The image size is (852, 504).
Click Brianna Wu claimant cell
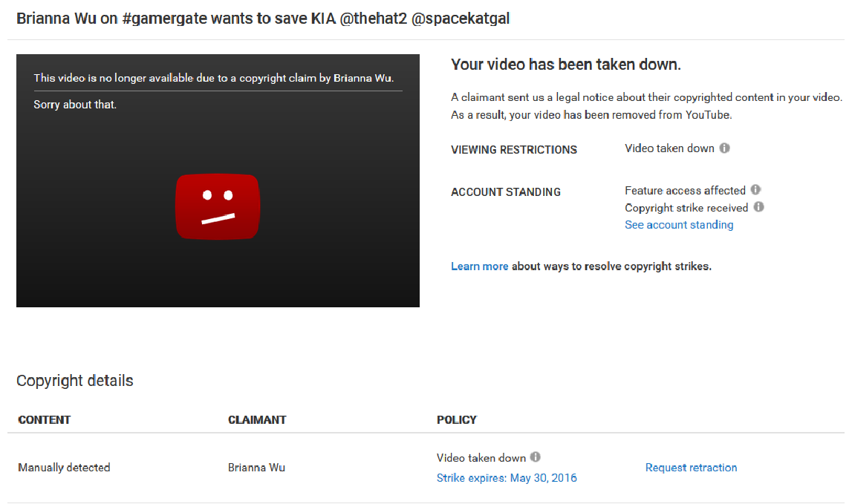click(256, 468)
